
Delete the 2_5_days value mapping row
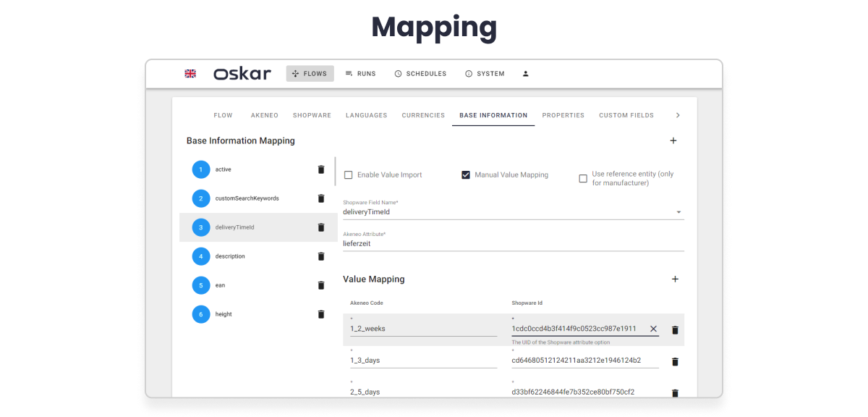click(x=675, y=393)
